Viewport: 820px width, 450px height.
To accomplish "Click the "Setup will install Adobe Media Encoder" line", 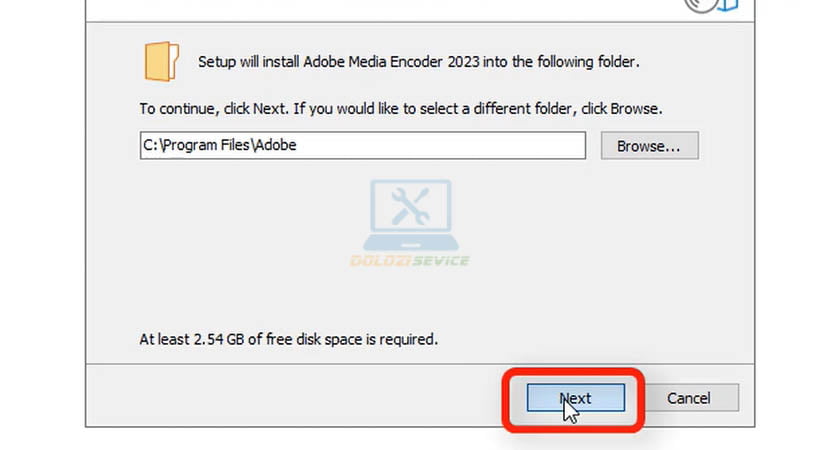I will pos(418,62).
